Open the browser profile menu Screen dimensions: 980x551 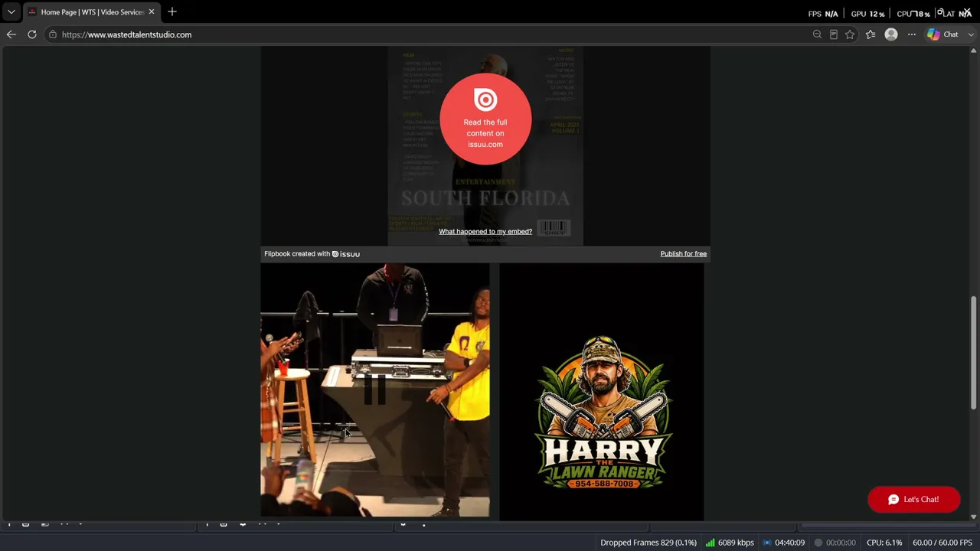pyautogui.click(x=891, y=34)
